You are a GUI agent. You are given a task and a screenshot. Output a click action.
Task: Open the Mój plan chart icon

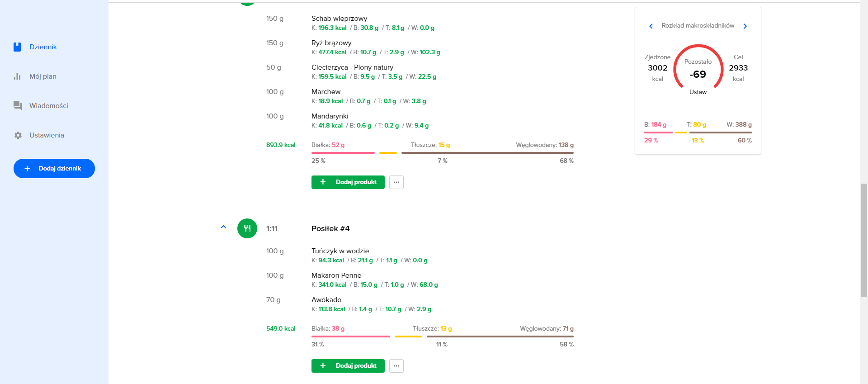tap(17, 76)
